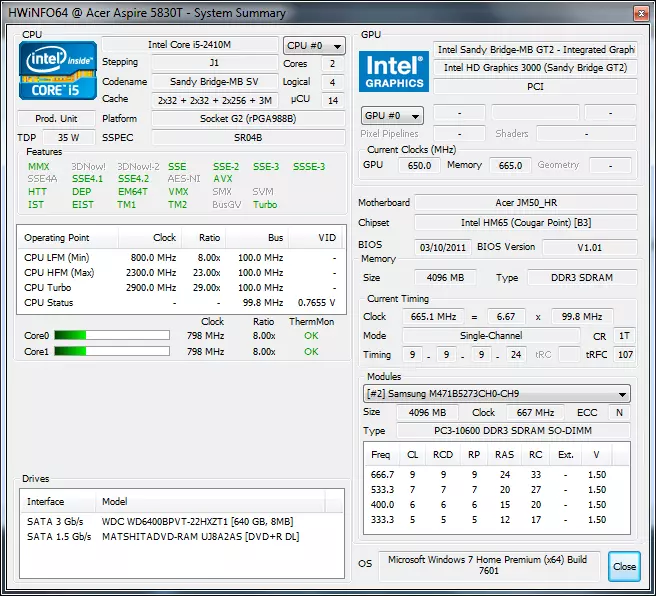Click the Turbo feature label

point(265,205)
